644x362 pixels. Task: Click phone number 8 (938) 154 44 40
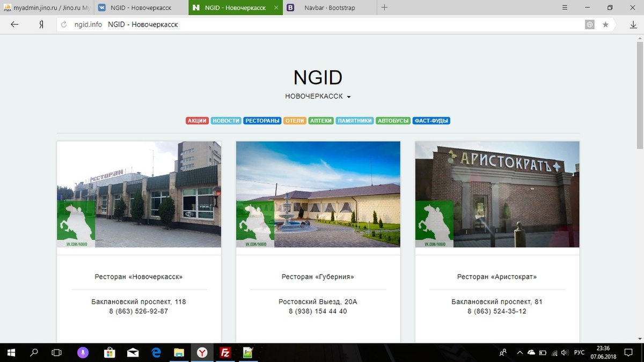[318, 311]
